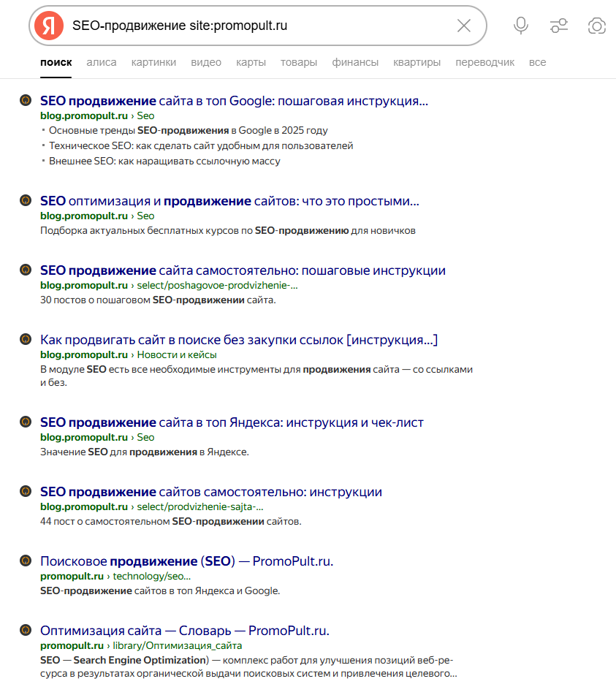Screen dimensions: 616x695
Task: Select the 'алиса' tab
Action: (102, 62)
